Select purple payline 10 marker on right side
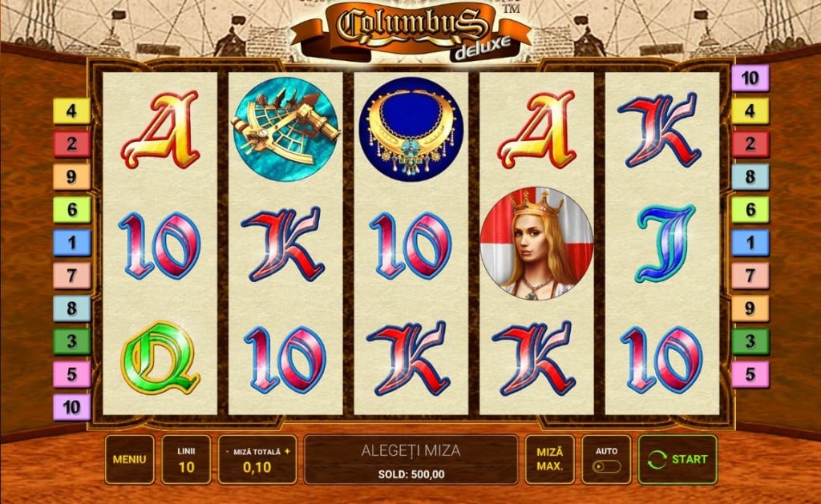 (x=750, y=78)
